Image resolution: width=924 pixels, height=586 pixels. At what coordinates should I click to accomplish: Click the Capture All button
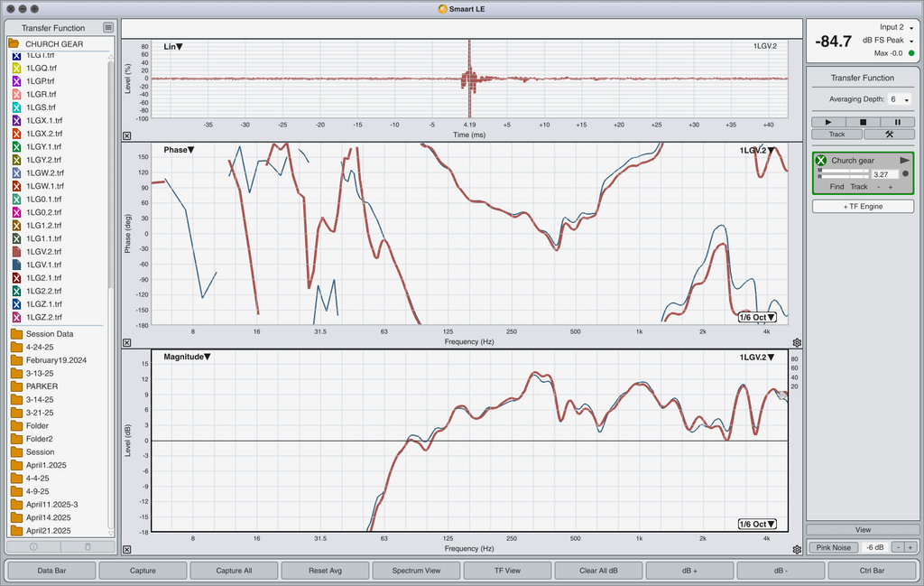pyautogui.click(x=234, y=571)
